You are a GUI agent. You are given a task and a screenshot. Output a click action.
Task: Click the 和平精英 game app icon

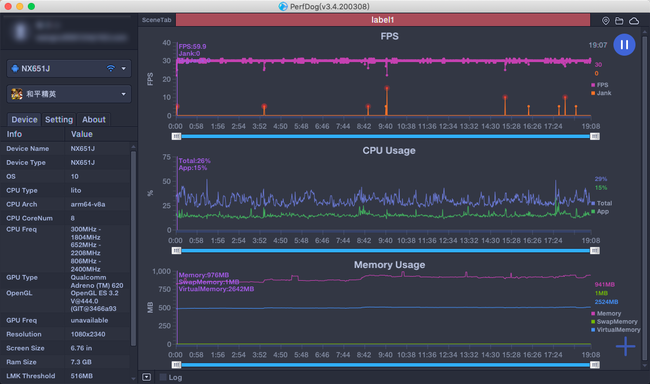[x=17, y=94]
